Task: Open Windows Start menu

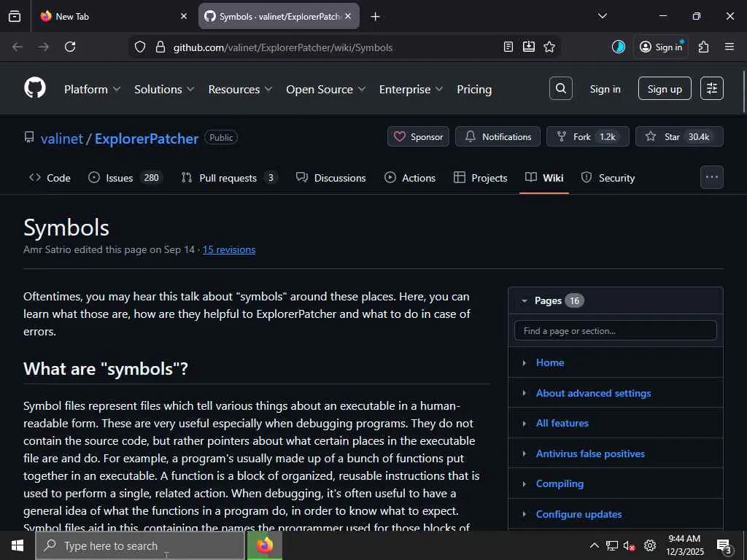Action: pos(18,545)
